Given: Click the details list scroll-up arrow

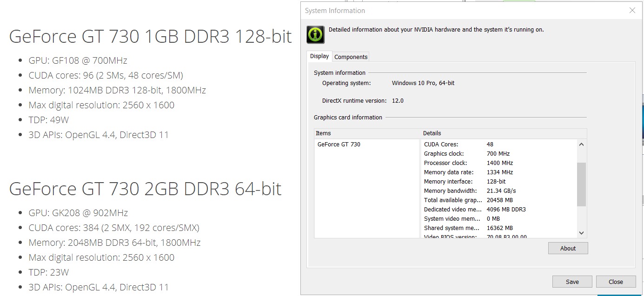Looking at the screenshot, I should (x=581, y=145).
